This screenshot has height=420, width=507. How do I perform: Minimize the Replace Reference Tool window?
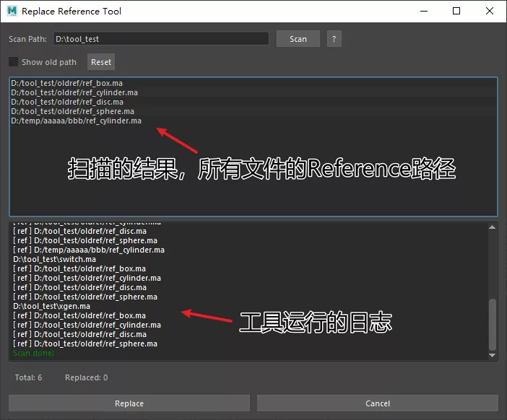pos(424,11)
